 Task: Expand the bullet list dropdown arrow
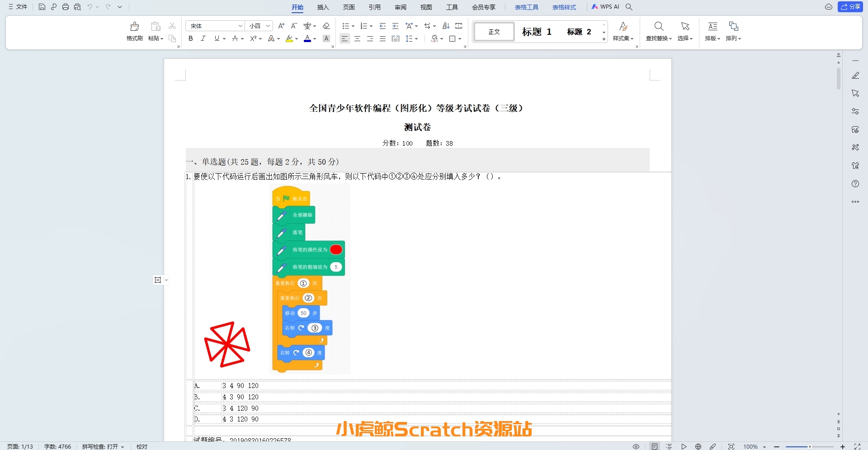(353, 26)
